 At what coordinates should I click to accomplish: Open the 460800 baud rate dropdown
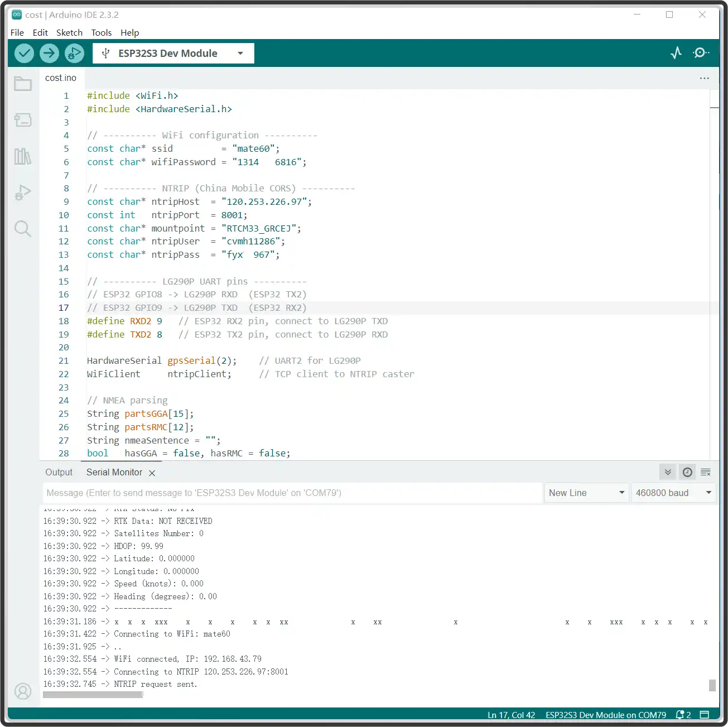pyautogui.click(x=673, y=493)
